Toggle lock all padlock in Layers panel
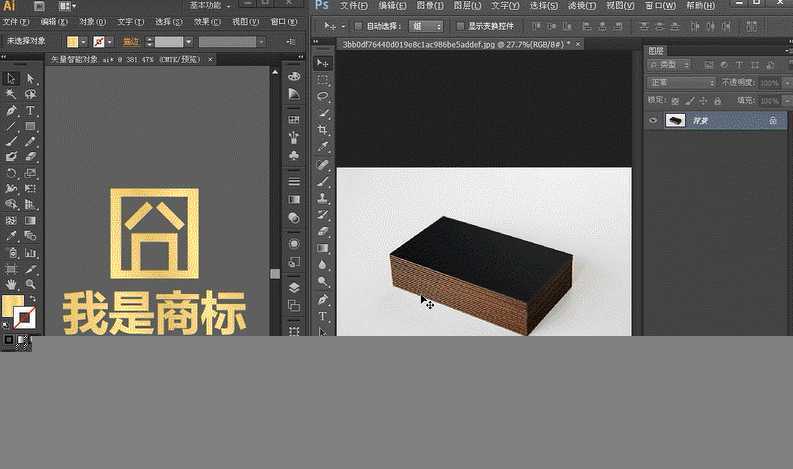The width and height of the screenshot is (793, 469). pos(717,101)
